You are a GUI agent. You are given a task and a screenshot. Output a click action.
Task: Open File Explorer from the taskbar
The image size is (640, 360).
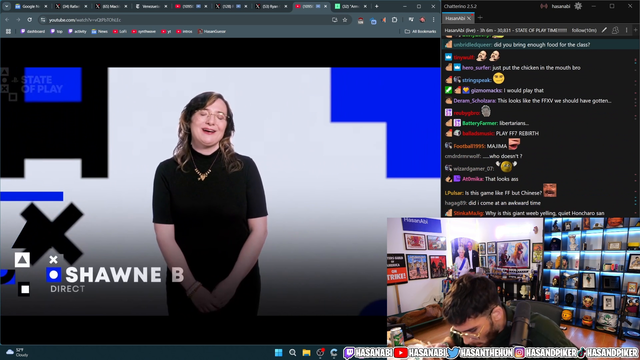[307, 353]
